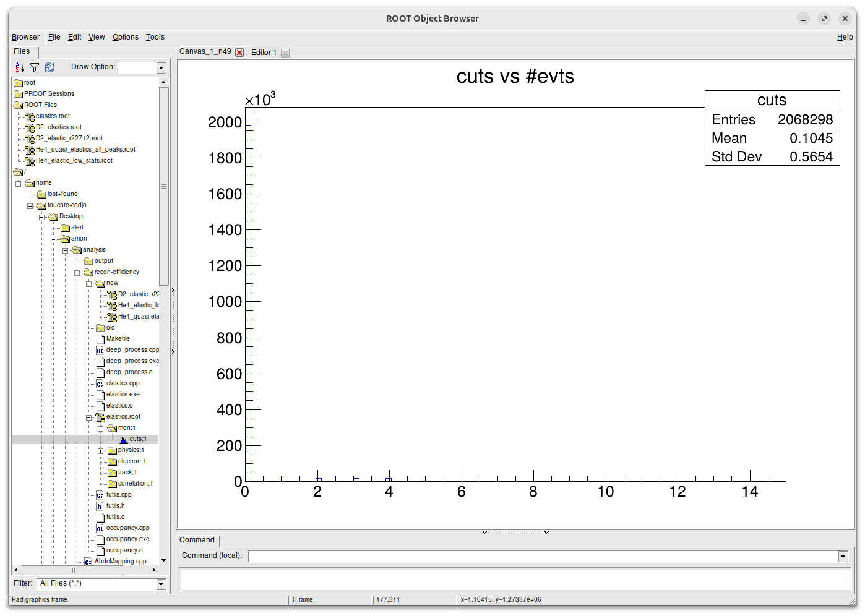The image size is (865, 616).
Task: Collapse the home folder
Action: coord(18,184)
